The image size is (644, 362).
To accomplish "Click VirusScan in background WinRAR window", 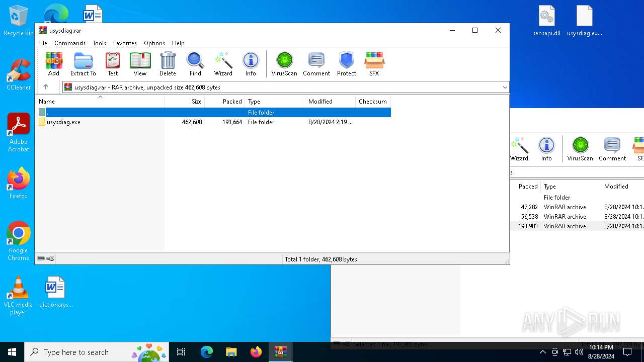I will (x=580, y=149).
